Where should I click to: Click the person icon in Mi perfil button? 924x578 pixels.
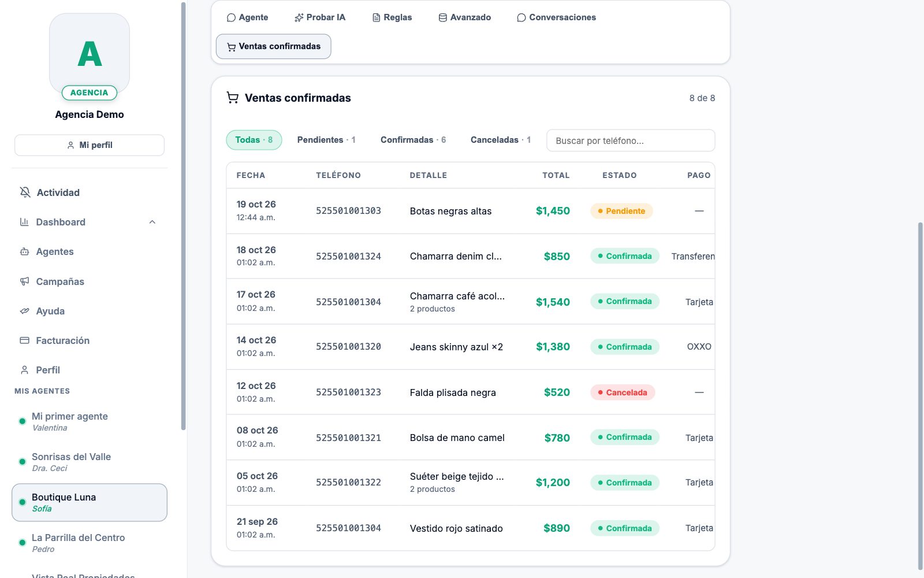[x=70, y=145]
